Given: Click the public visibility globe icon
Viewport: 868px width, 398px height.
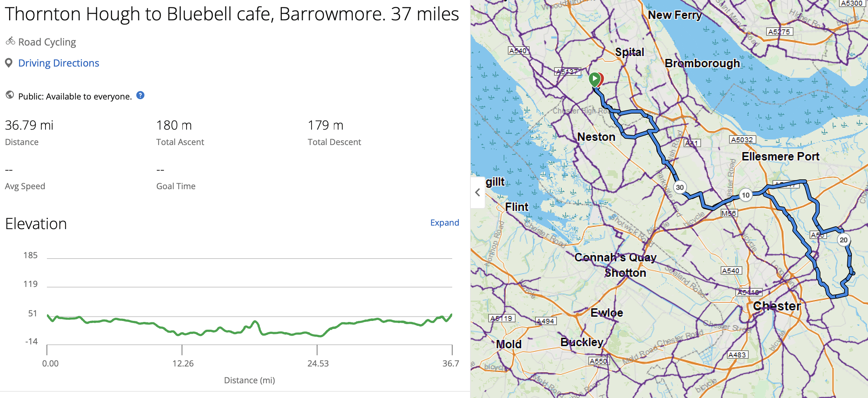Looking at the screenshot, I should click(x=10, y=95).
